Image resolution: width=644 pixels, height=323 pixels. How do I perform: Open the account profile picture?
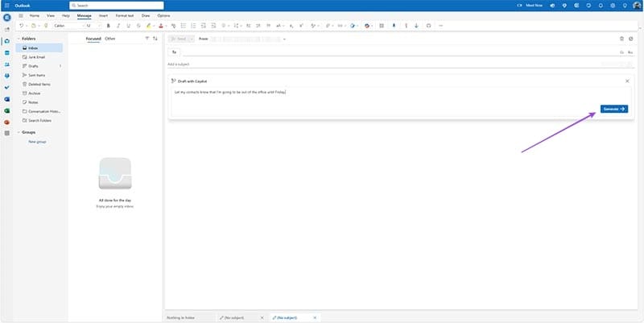pos(637,6)
